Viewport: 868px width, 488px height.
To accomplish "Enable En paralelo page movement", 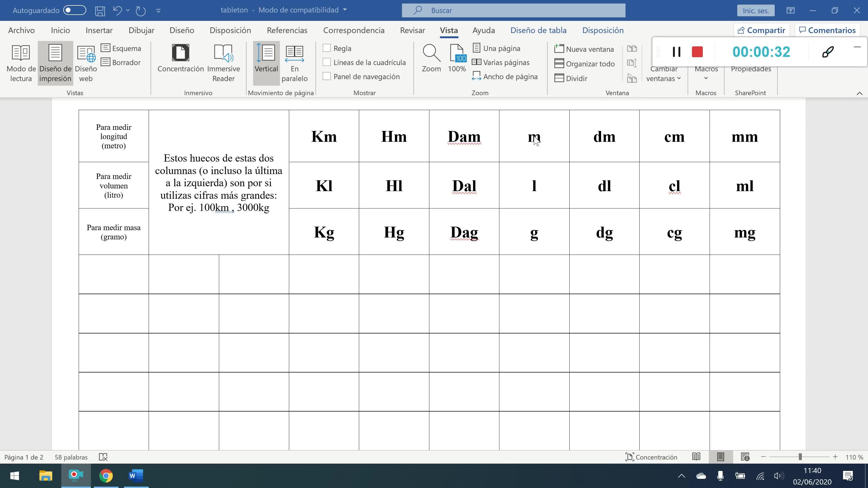I will point(294,63).
